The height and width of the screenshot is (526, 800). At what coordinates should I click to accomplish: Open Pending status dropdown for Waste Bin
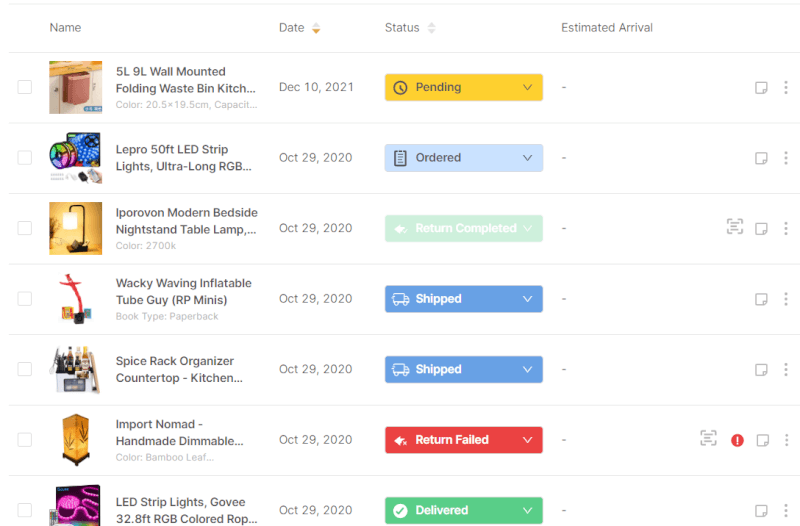click(x=464, y=87)
